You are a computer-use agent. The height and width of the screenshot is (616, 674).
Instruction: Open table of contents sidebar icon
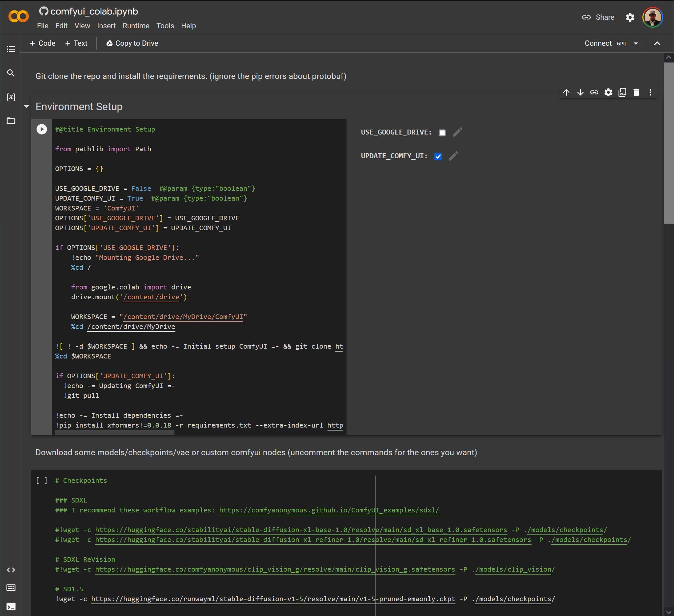pyautogui.click(x=11, y=49)
